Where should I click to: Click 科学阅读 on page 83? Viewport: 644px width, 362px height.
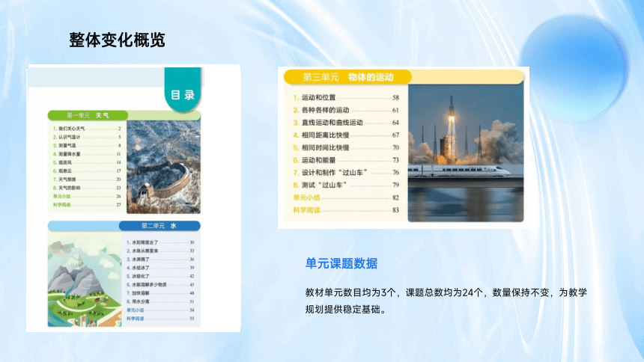pyautogui.click(x=346, y=210)
